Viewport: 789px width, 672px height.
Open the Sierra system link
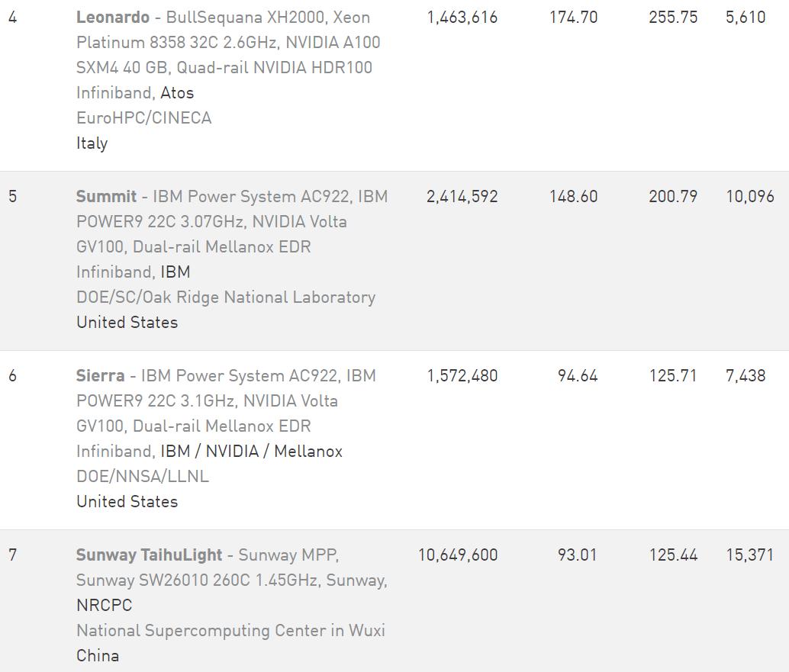[100, 376]
